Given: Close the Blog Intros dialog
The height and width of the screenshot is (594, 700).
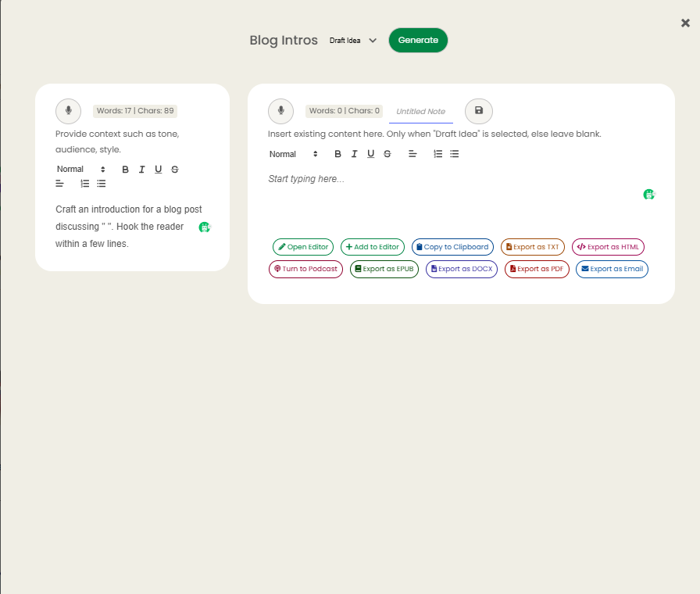Looking at the screenshot, I should click(x=685, y=23).
